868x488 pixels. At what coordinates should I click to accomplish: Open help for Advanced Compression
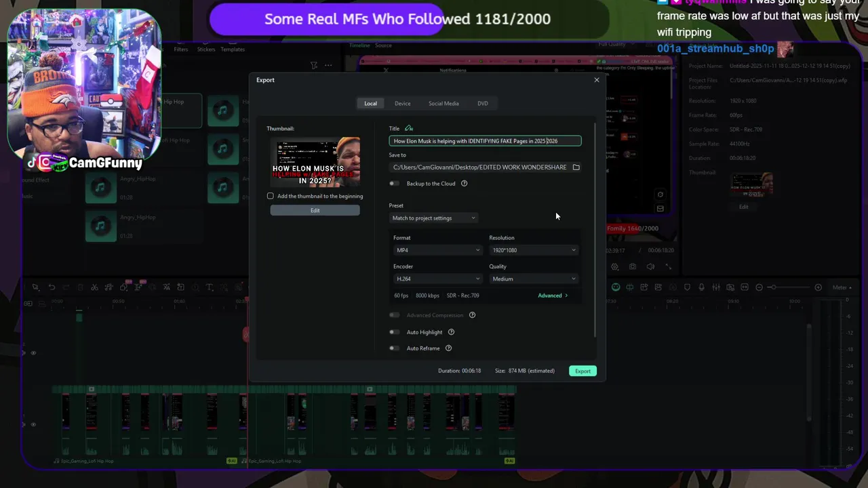[473, 315]
